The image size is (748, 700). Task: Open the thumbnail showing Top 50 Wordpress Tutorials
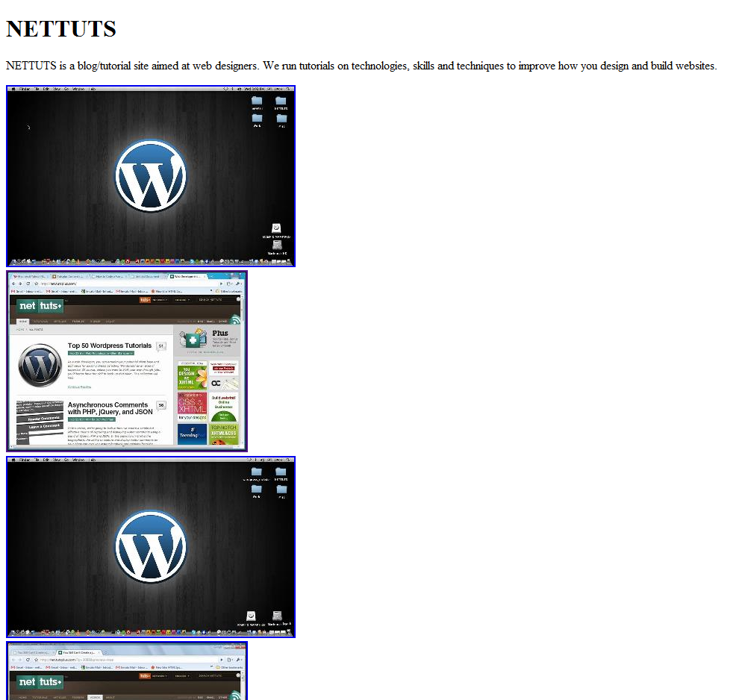coord(127,361)
